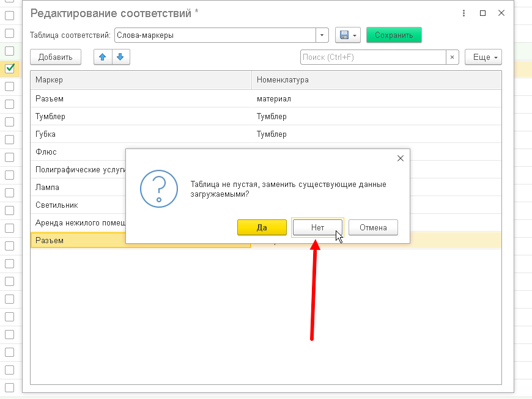Uncheck the green checked checkbox
The image size is (532, 399).
[x=10, y=68]
